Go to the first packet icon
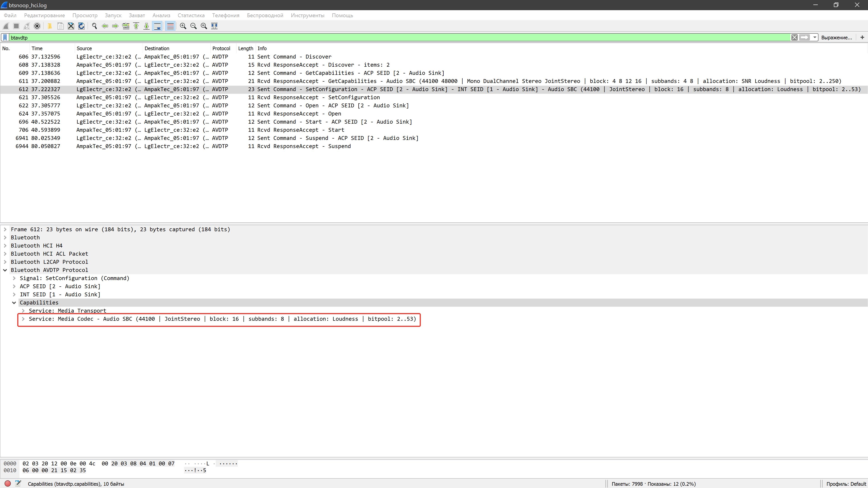The image size is (868, 488). pos(136,26)
